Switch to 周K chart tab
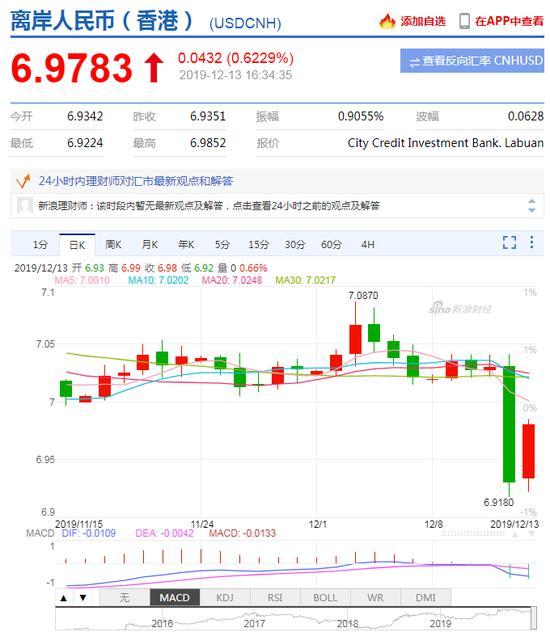Screen dimensions: 550x632 tap(113, 245)
